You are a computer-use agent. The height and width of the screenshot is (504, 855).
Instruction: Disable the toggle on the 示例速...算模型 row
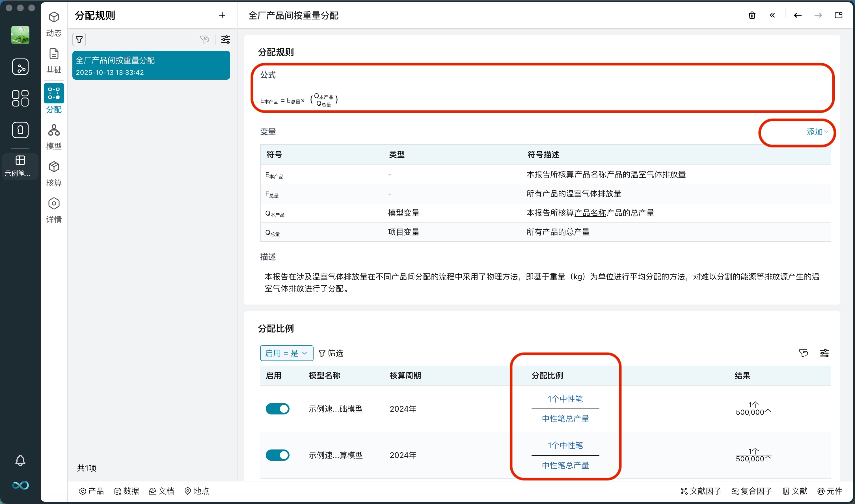click(x=278, y=455)
